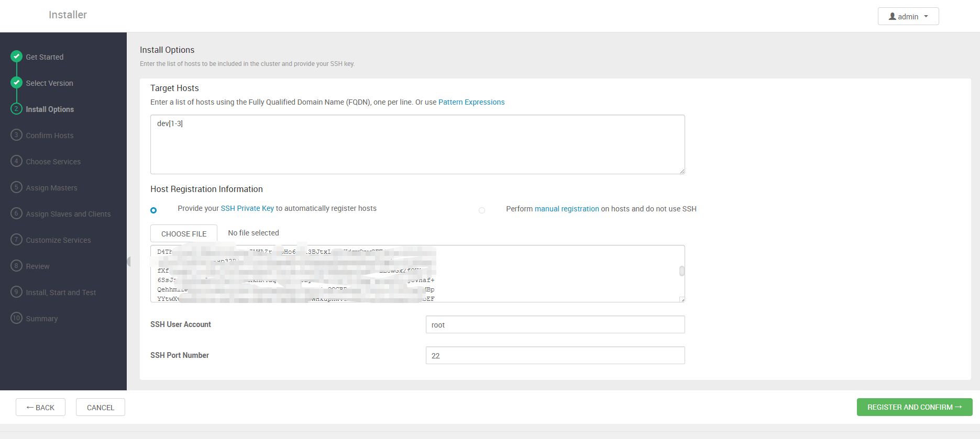Click the step 8 Review circle icon
Image resolution: width=980 pixels, height=439 pixels.
tap(16, 266)
